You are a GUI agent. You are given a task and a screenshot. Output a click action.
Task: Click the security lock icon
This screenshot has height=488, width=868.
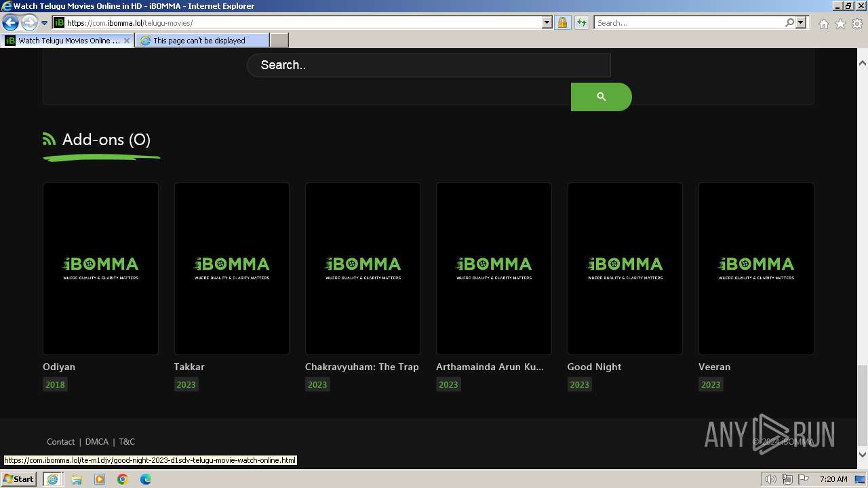click(x=562, y=23)
